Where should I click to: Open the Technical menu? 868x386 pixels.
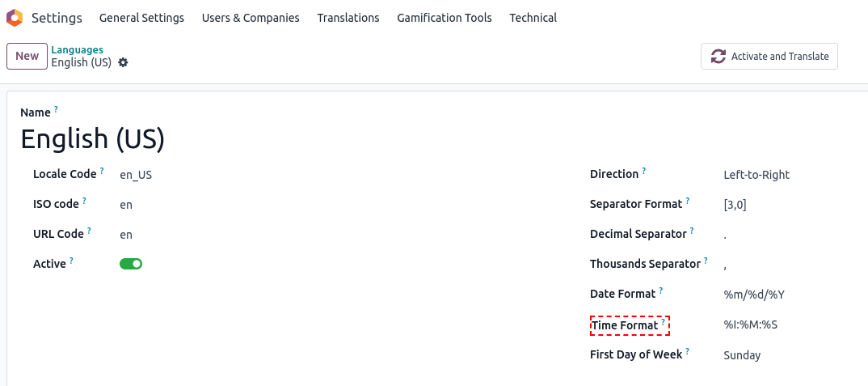[533, 18]
